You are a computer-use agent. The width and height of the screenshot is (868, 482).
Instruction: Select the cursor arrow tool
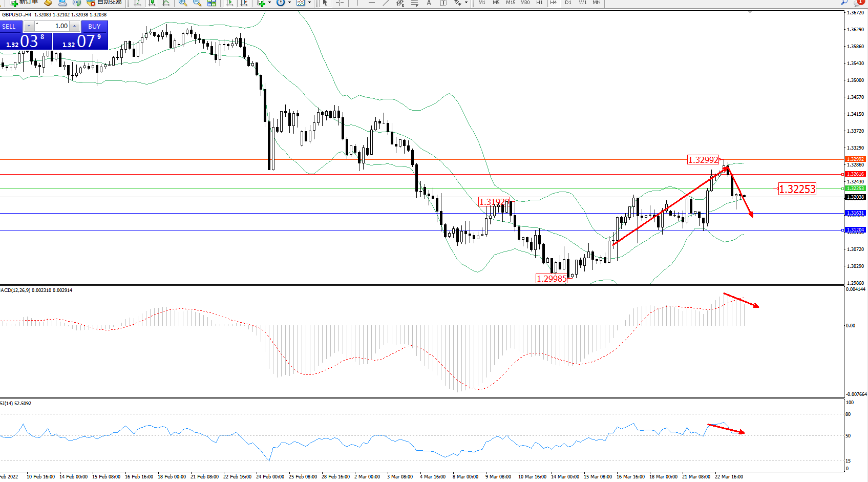(x=325, y=3)
